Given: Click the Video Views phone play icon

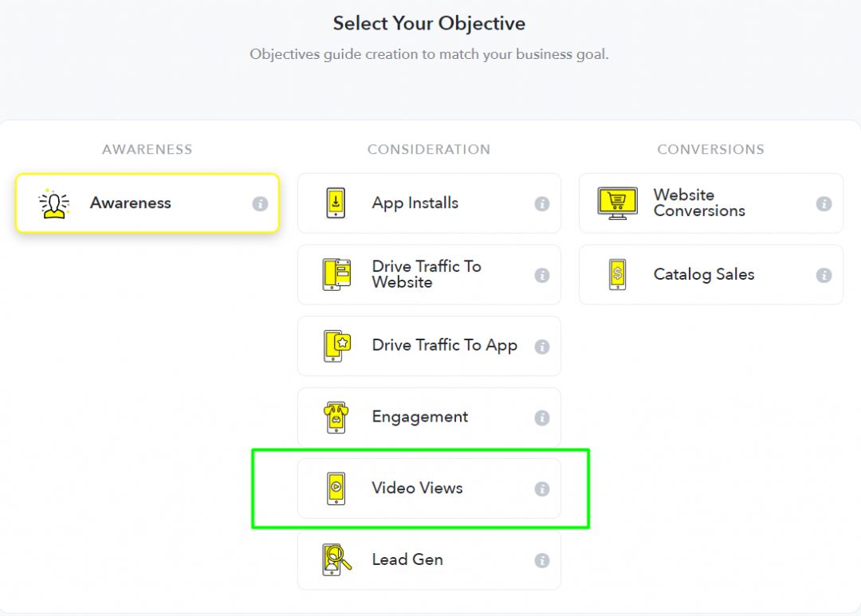Looking at the screenshot, I should pos(336,488).
